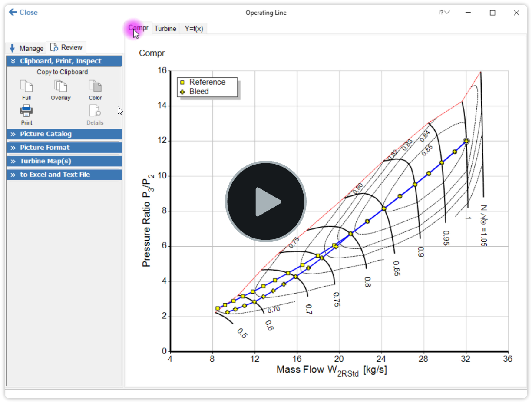This screenshot has width=532, height=403.
Task: Click the Bleed legend entry
Action: tap(198, 92)
